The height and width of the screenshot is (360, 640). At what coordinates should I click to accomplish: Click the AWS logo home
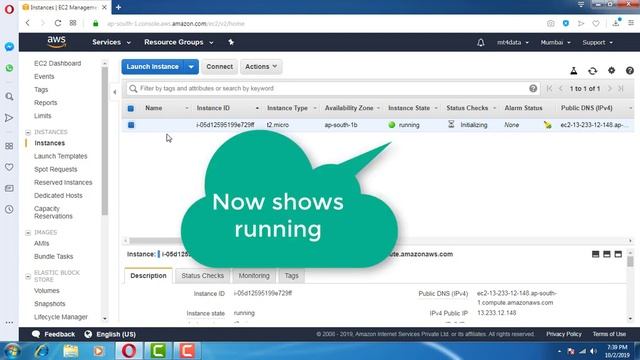pos(56,42)
